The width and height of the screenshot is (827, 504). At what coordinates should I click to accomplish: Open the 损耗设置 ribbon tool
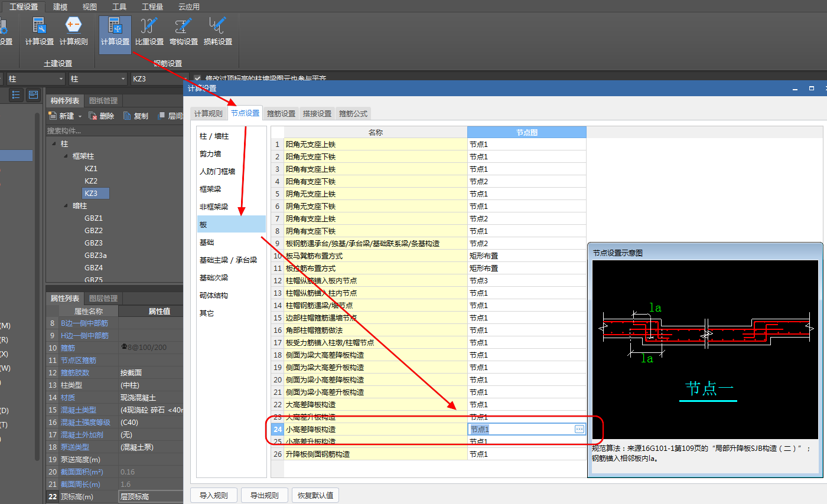tap(218, 32)
